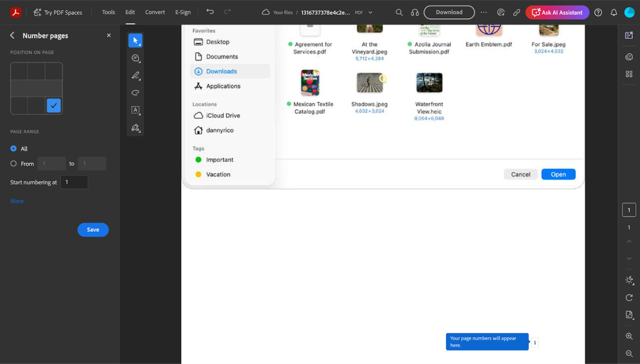Rotate the page using the rotate icon

click(x=629, y=298)
